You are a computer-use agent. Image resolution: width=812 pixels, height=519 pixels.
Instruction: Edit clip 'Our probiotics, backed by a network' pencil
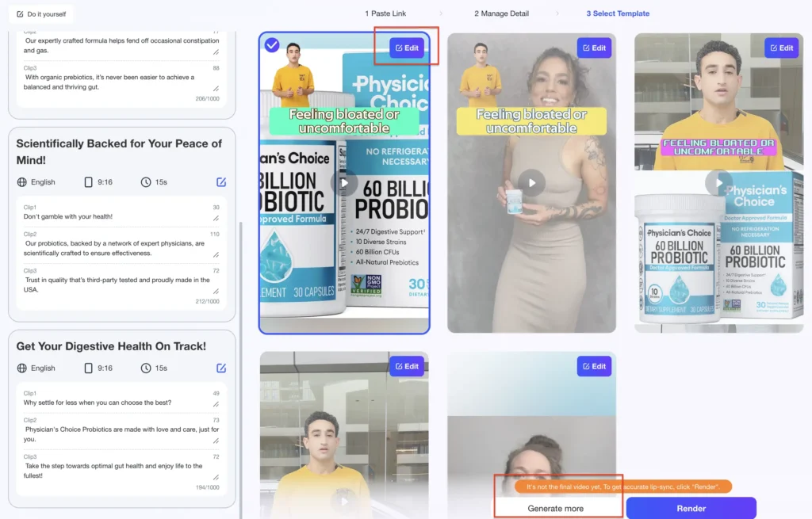(216, 254)
